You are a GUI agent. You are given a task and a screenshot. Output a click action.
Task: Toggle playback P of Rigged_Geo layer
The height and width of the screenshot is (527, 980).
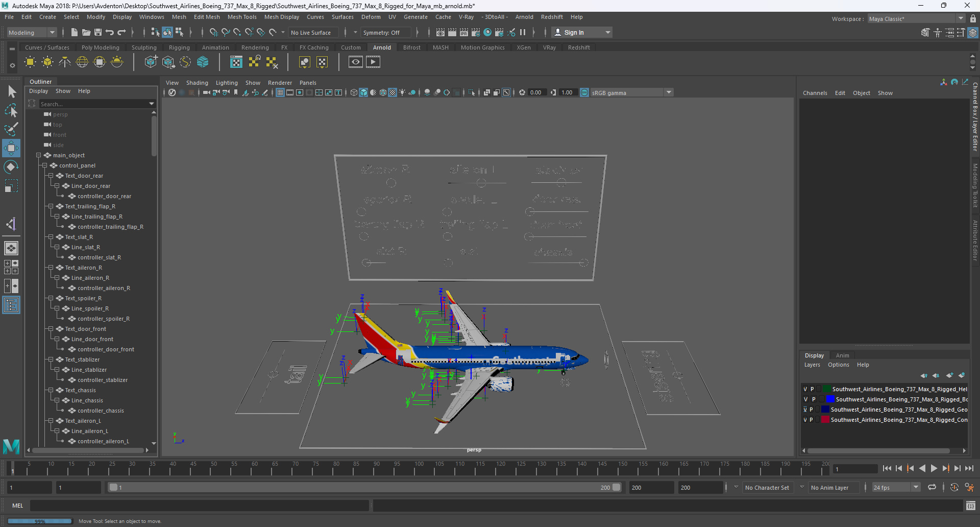[x=811, y=410]
